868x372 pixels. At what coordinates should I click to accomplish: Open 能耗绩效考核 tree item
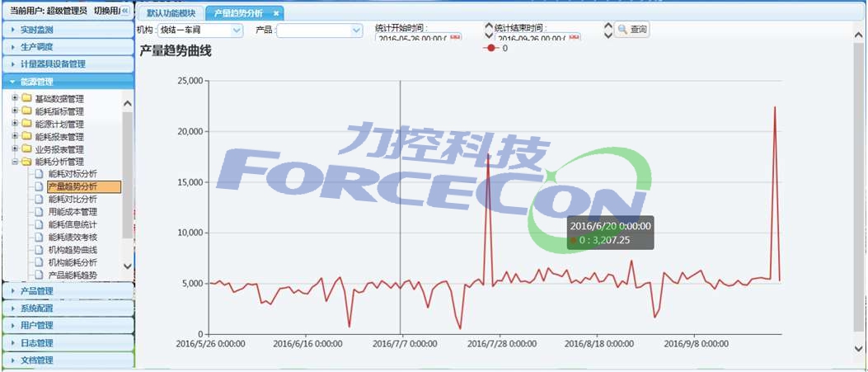pyautogui.click(x=73, y=237)
